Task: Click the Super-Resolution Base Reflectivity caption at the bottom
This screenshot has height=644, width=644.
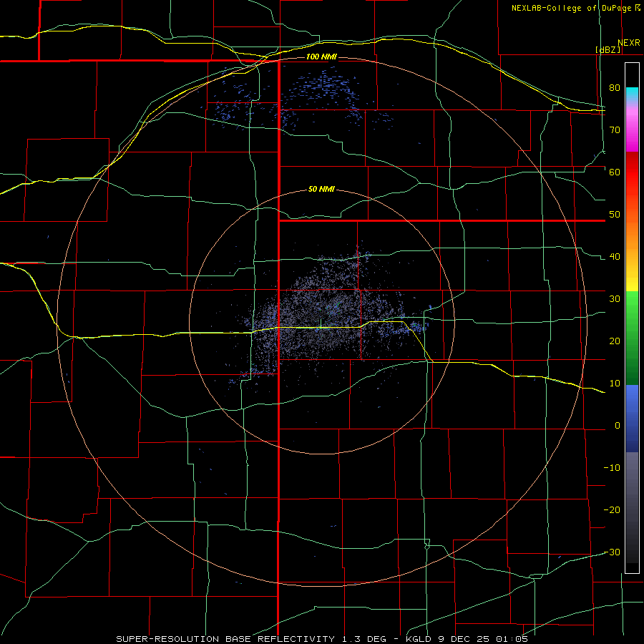Action: [321, 639]
